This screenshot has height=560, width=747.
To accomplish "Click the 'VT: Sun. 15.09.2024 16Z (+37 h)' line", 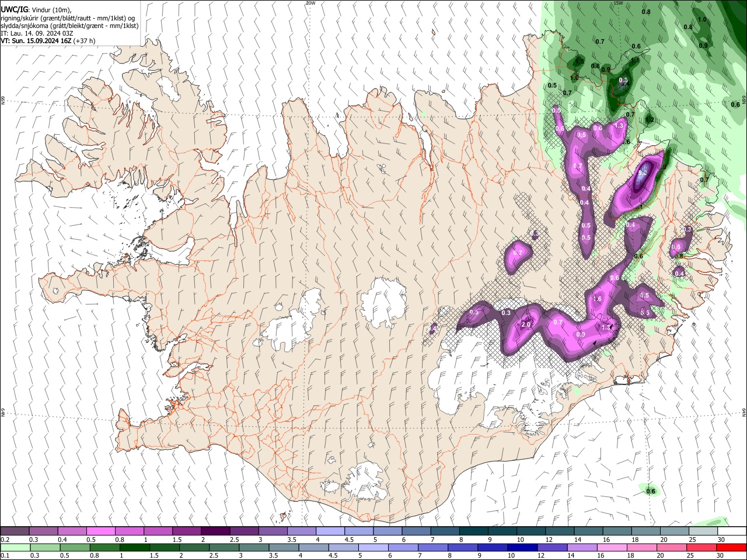I will coord(48,41).
